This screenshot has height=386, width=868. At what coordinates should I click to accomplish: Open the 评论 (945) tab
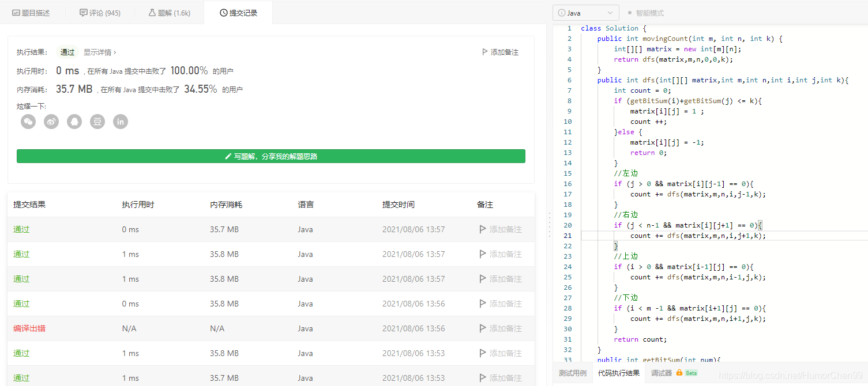tap(100, 13)
